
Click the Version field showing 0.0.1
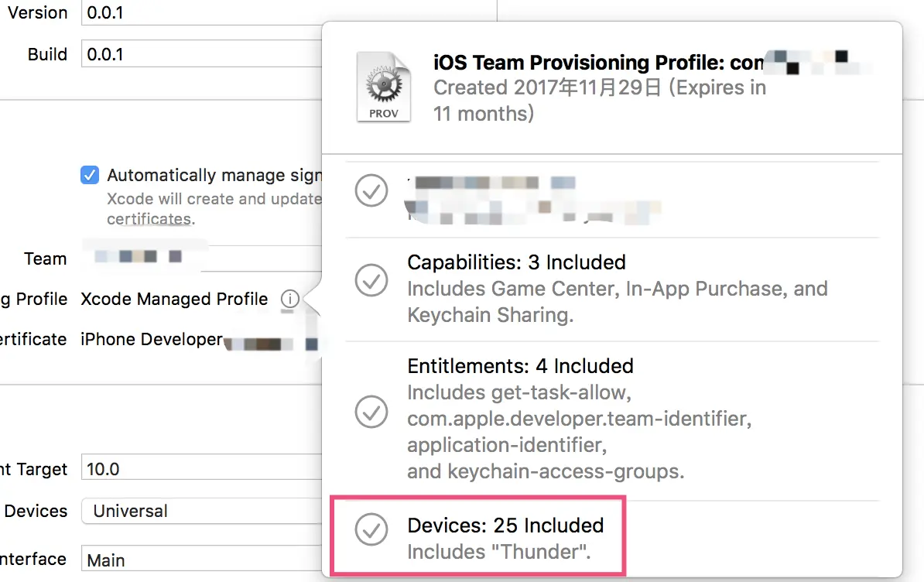(201, 13)
